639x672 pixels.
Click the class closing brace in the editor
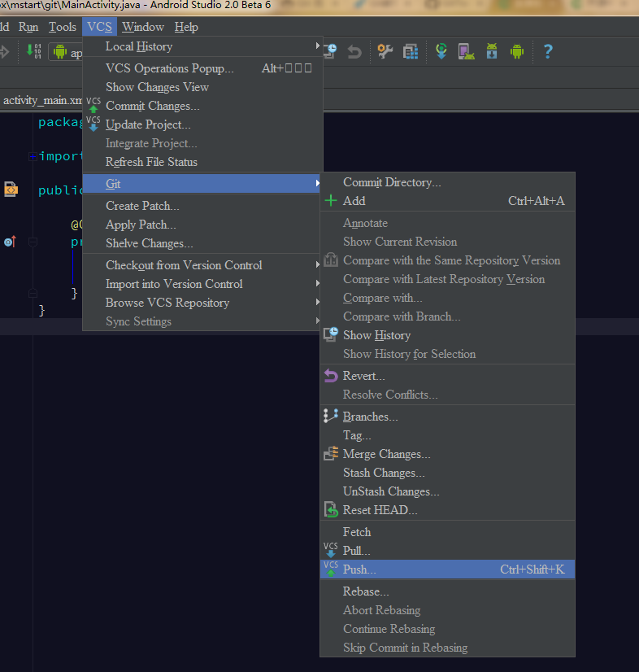coord(41,310)
